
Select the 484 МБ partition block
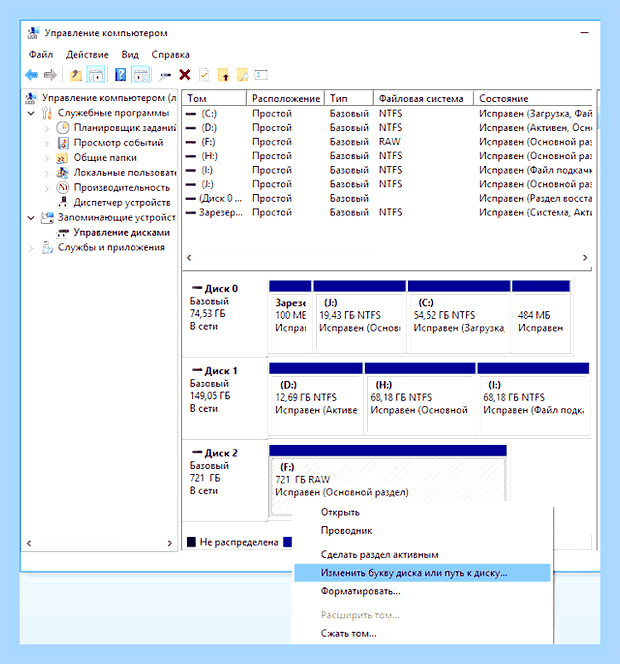[x=541, y=316]
